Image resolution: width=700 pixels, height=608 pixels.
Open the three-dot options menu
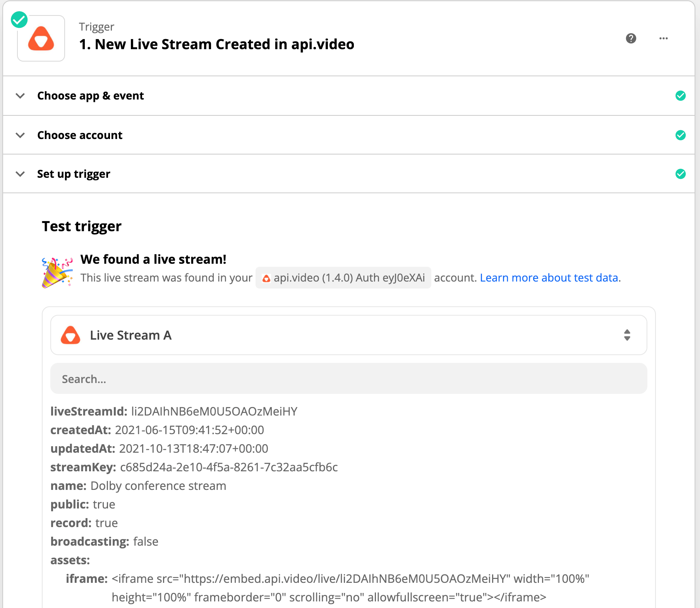pos(664,38)
